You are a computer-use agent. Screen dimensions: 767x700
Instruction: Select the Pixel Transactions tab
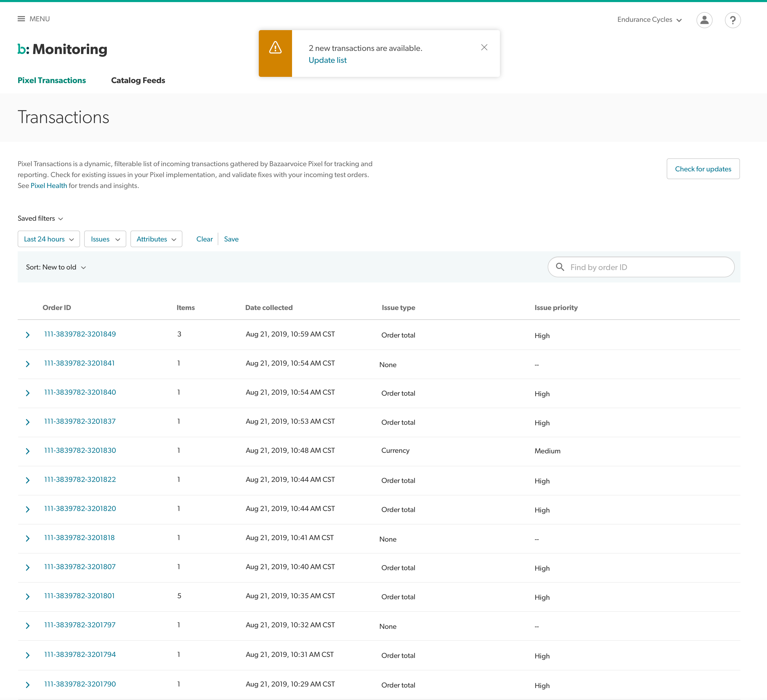coord(52,80)
